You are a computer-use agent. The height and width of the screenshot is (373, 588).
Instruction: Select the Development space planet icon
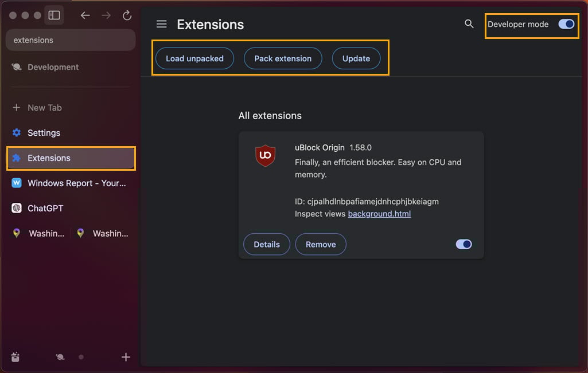60,357
